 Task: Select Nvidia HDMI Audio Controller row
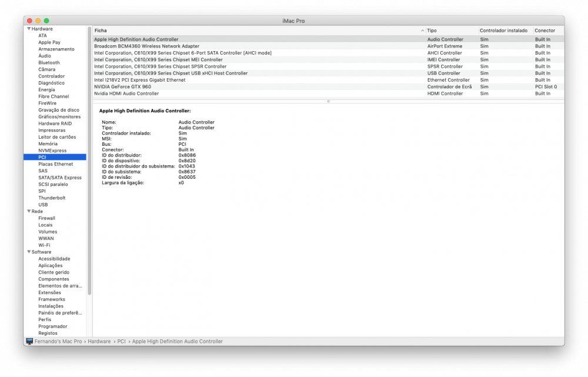(x=328, y=94)
